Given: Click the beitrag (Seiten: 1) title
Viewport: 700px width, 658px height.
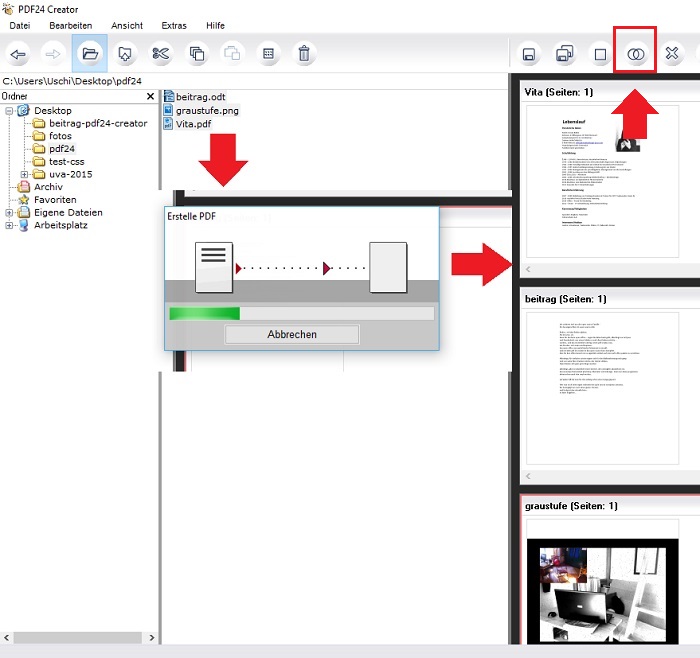Looking at the screenshot, I should pos(565,299).
